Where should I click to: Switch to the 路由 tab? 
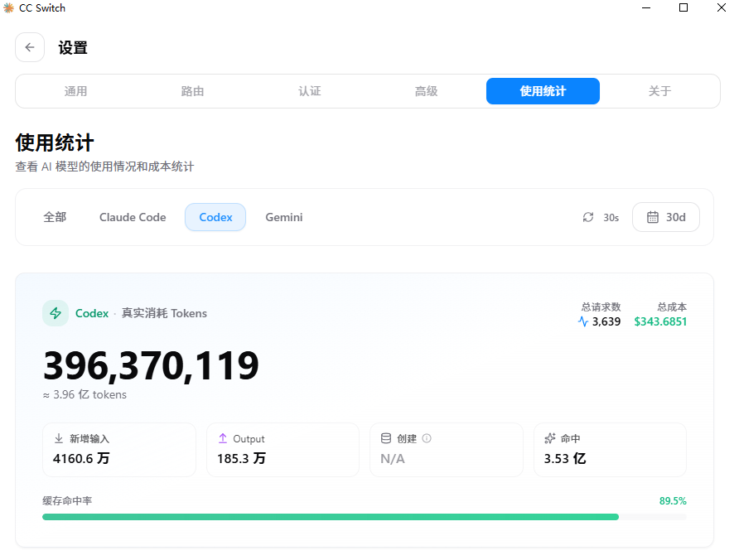[192, 91]
